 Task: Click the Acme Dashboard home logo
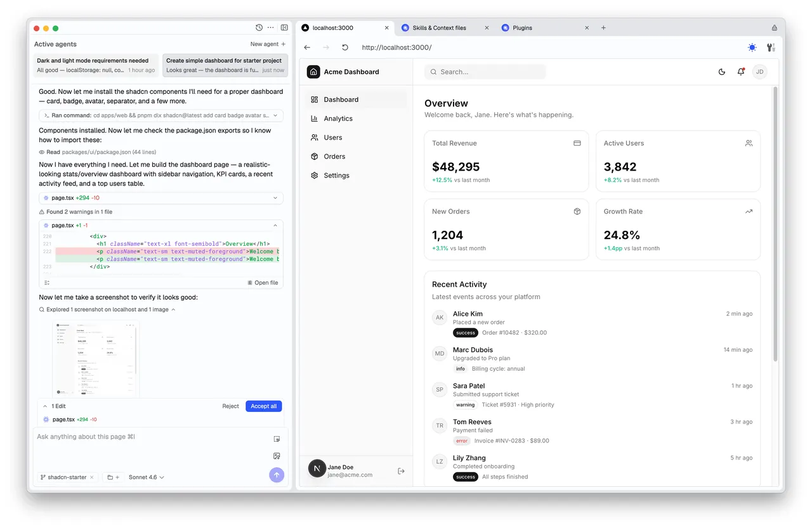coord(313,72)
